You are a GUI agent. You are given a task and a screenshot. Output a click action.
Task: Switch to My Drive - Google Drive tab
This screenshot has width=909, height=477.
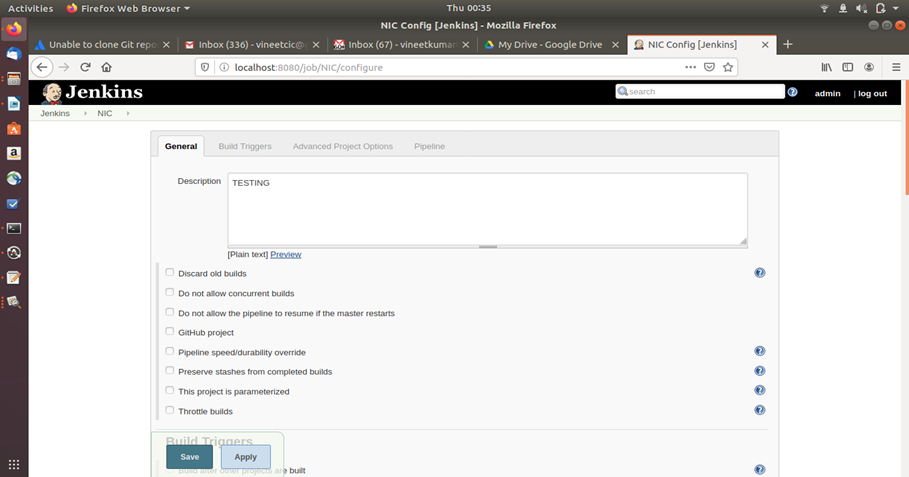pyautogui.click(x=550, y=45)
